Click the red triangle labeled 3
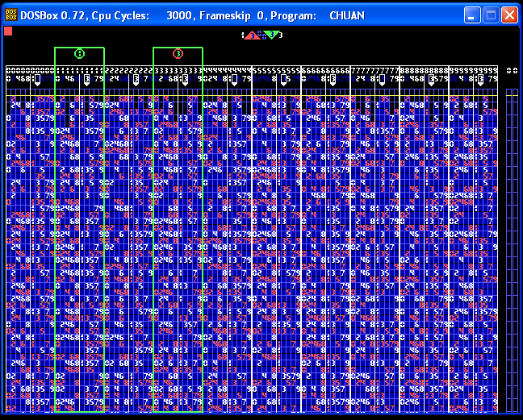 (x=252, y=35)
